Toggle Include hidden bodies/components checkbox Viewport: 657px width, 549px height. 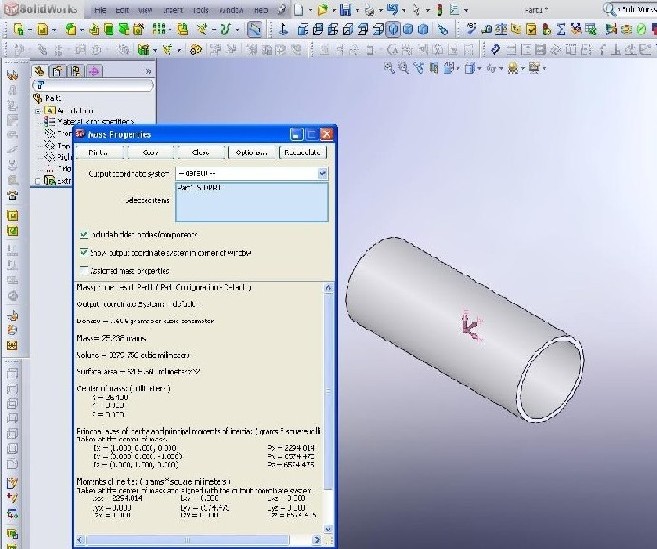[83, 234]
